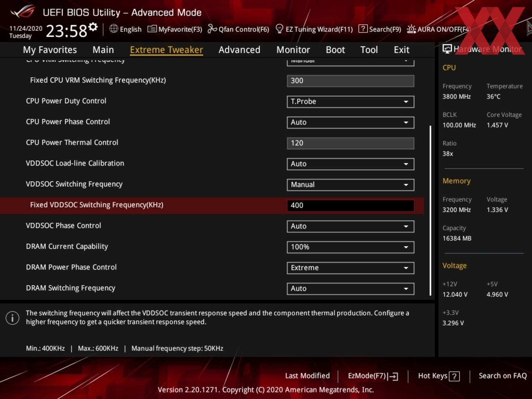Click Last Modified button
The width and height of the screenshot is (532, 399).
307,376
